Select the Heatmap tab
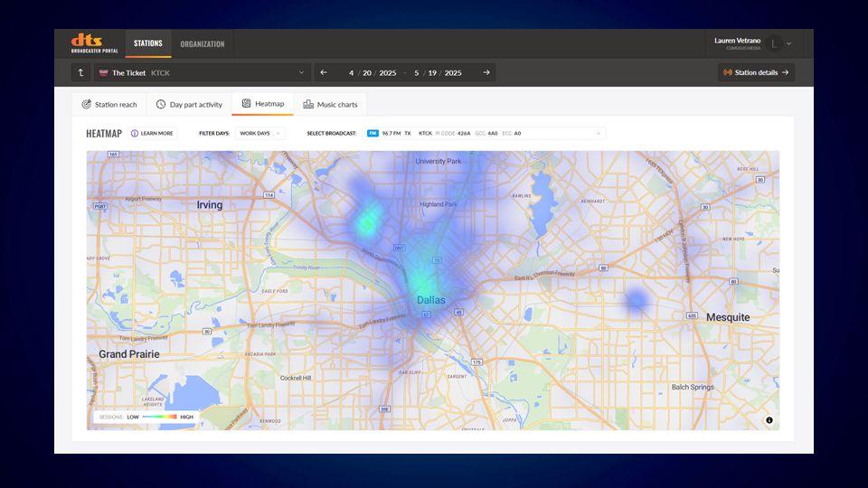The image size is (868, 488). (263, 103)
